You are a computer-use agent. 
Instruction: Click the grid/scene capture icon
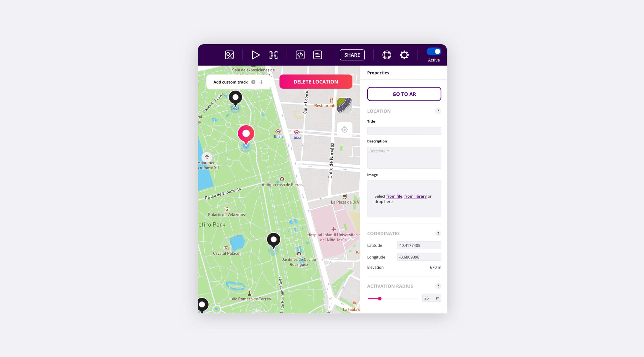click(273, 55)
